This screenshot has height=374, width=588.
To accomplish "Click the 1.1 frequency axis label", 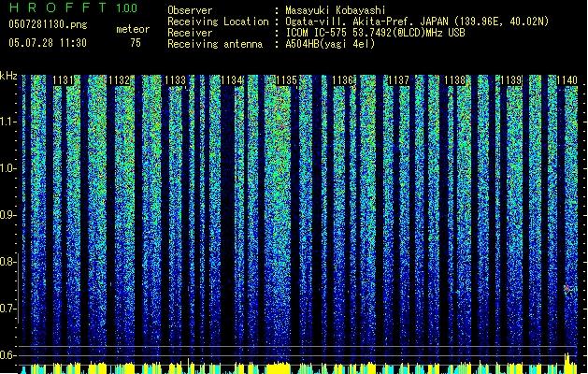I will tap(8, 122).
